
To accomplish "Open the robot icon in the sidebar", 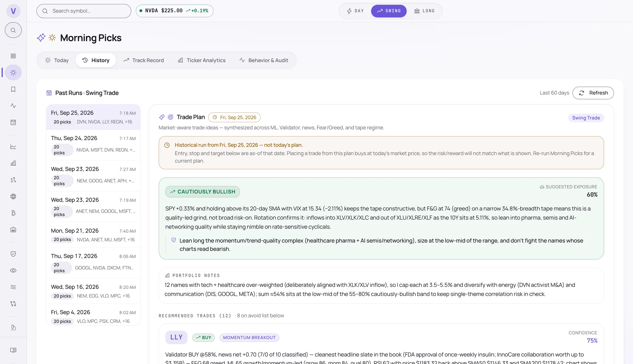I will [x=13, y=230].
